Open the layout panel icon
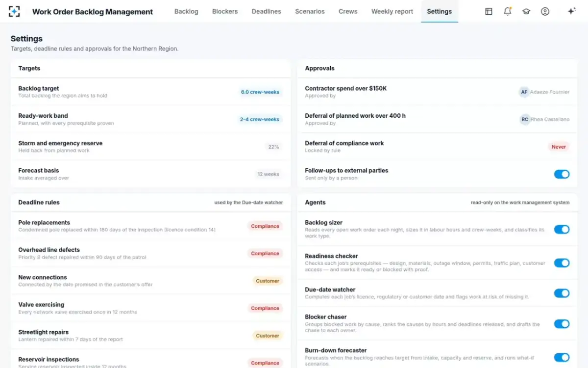 coord(489,11)
